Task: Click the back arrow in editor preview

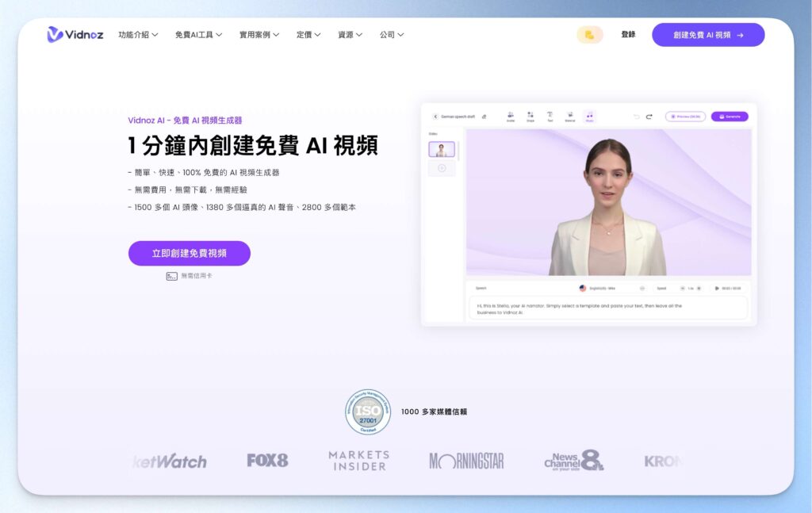Action: [435, 117]
